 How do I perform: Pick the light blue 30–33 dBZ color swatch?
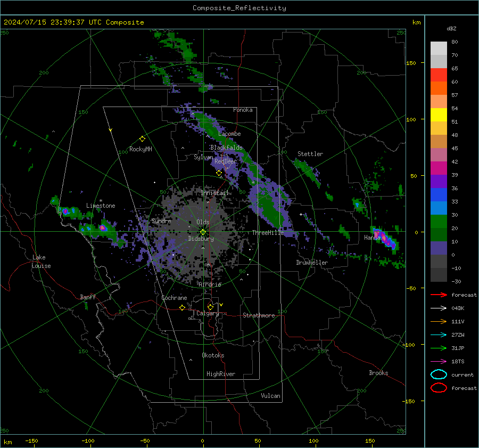pos(439,208)
